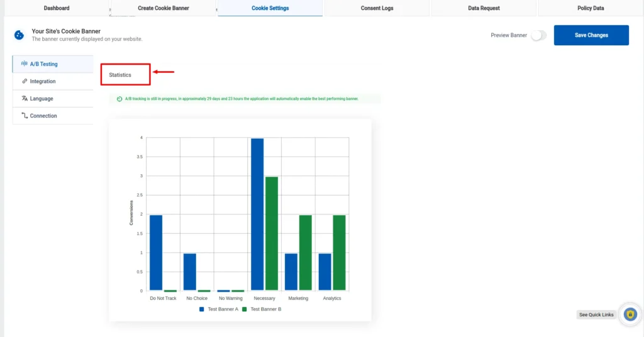Open the Policy Data tab
The height and width of the screenshot is (337, 644).
590,8
